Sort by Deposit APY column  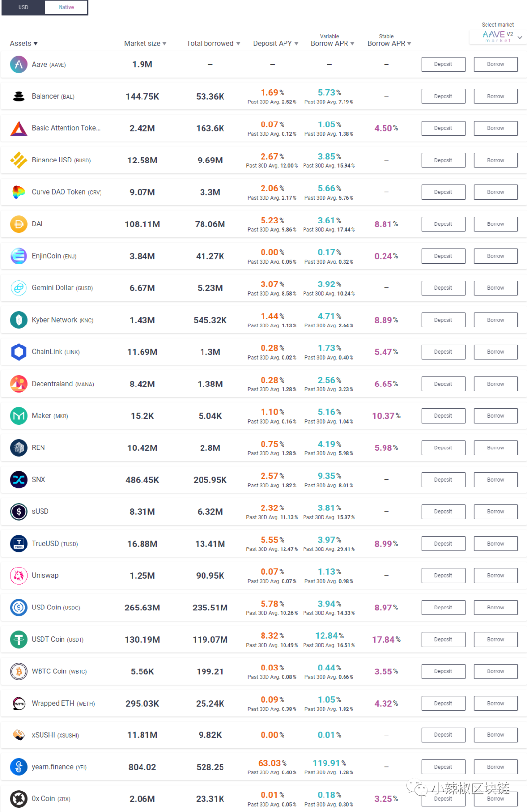pyautogui.click(x=276, y=44)
